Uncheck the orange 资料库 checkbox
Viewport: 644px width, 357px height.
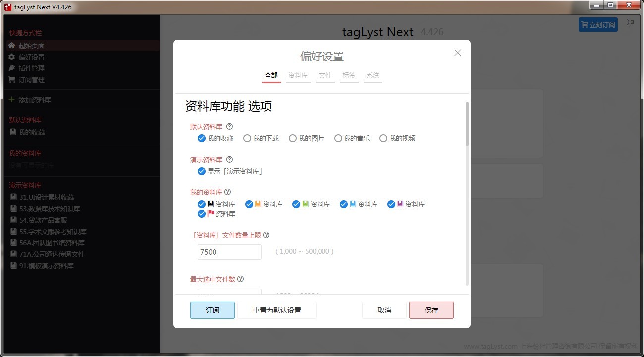[249, 204]
